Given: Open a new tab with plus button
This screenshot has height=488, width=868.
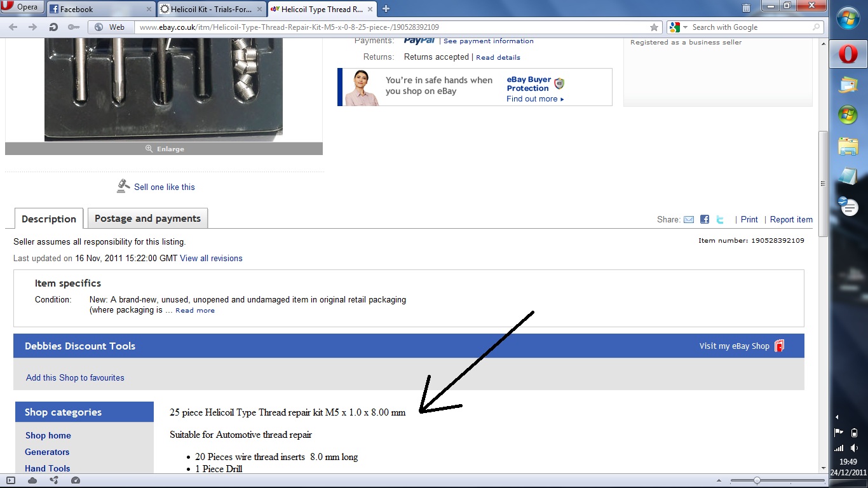Looking at the screenshot, I should point(386,9).
